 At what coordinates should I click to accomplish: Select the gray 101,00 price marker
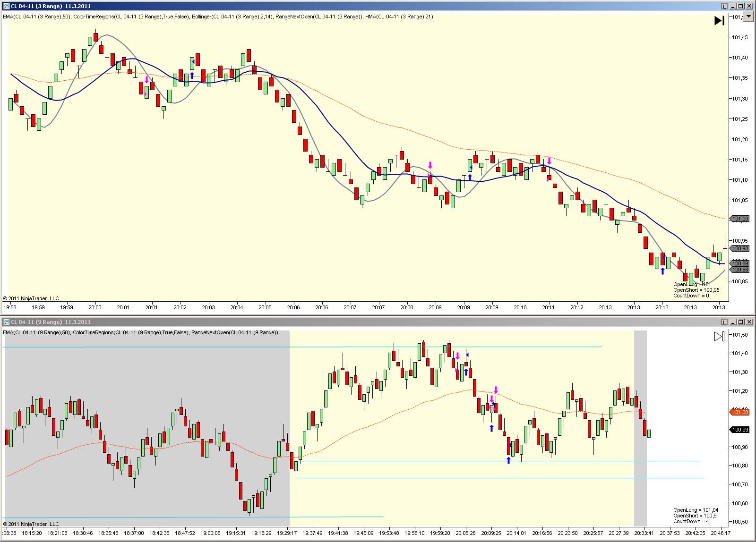740,219
